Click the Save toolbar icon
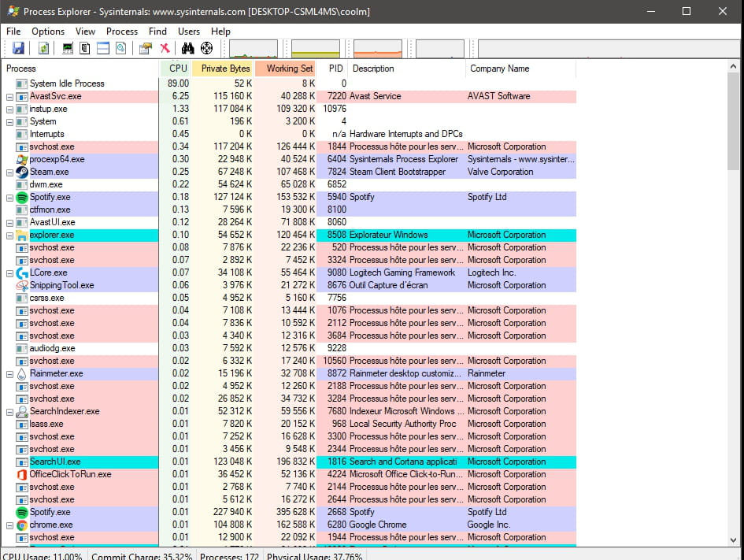The width and height of the screenshot is (744, 560). point(18,49)
